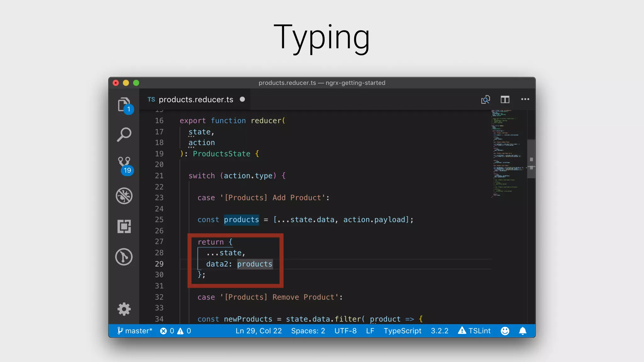644x362 pixels.
Task: Click the TSLint warning status item
Action: click(x=474, y=331)
